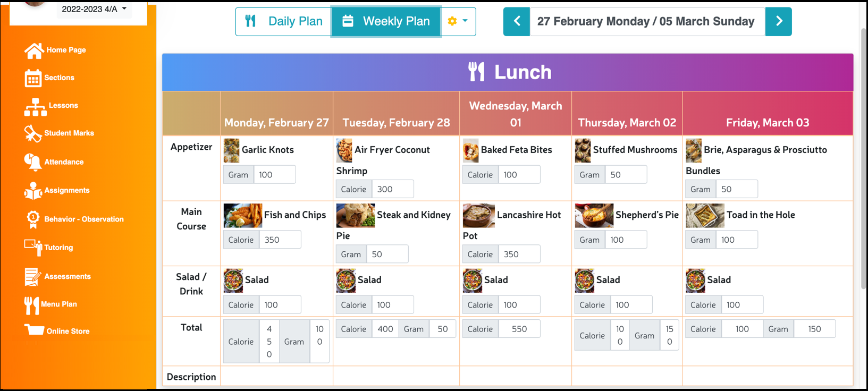
Task: Open Student Marks icon in sidebar
Action: pyautogui.click(x=32, y=134)
